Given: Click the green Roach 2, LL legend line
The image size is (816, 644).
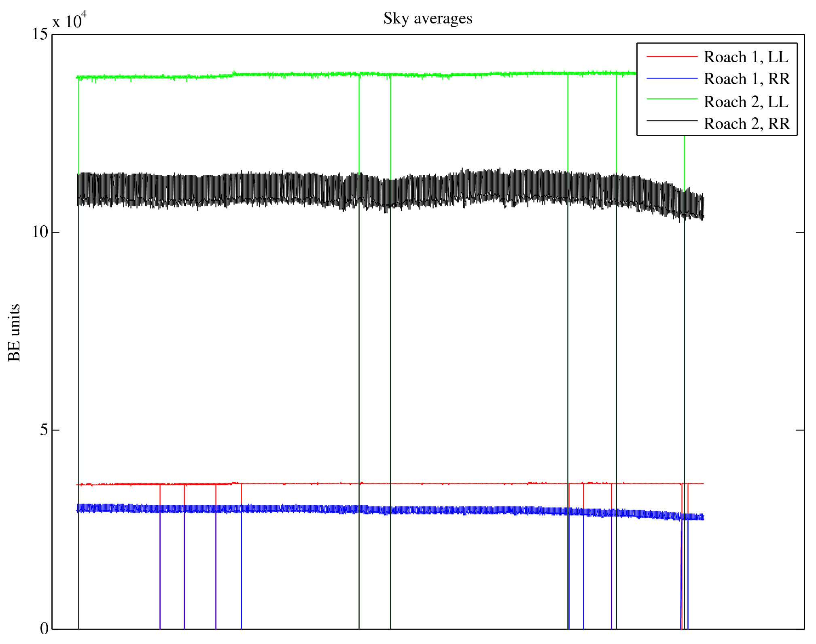Looking at the screenshot, I should [x=672, y=99].
